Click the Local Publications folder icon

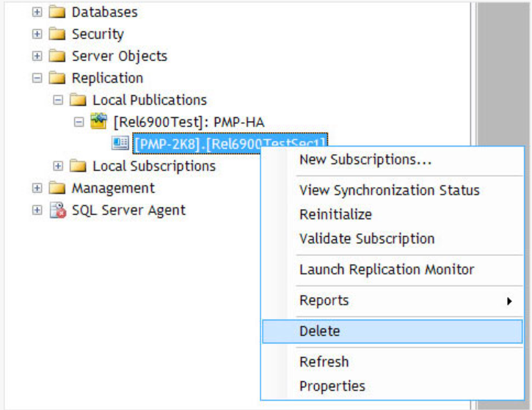78,100
